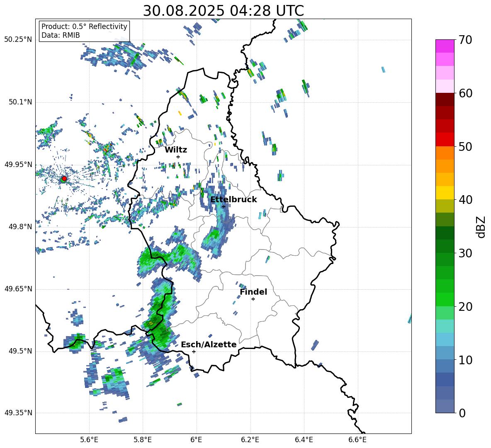Image resolution: width=491 pixels, height=448 pixels.
Task: Pick the dark maroon colorbar segment below 60
Action: pyautogui.click(x=445, y=99)
